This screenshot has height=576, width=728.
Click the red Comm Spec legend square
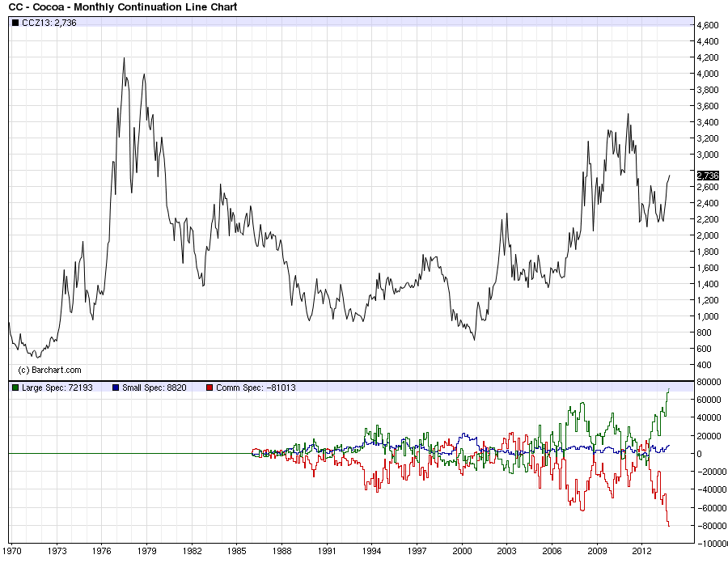pos(210,388)
